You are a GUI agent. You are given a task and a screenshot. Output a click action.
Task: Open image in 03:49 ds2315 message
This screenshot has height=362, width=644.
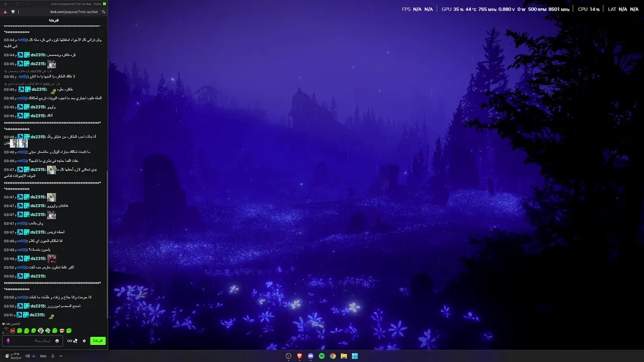click(x=51, y=258)
